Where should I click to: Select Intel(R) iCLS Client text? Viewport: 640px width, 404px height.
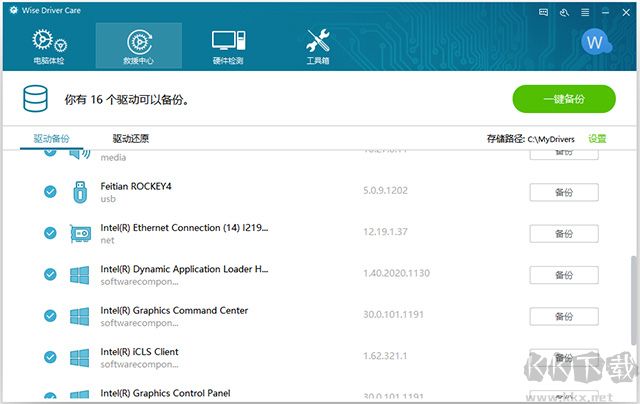[x=140, y=352]
